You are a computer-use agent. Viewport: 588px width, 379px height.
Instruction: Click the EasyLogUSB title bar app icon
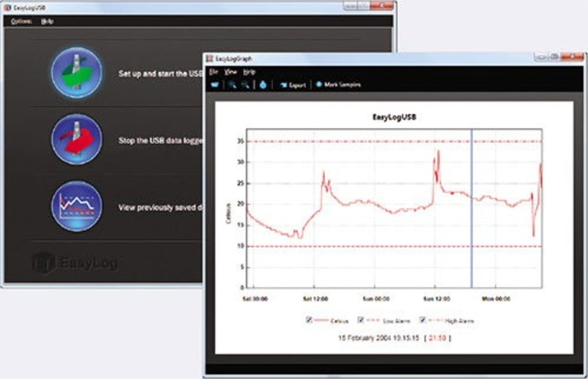pos(7,7)
